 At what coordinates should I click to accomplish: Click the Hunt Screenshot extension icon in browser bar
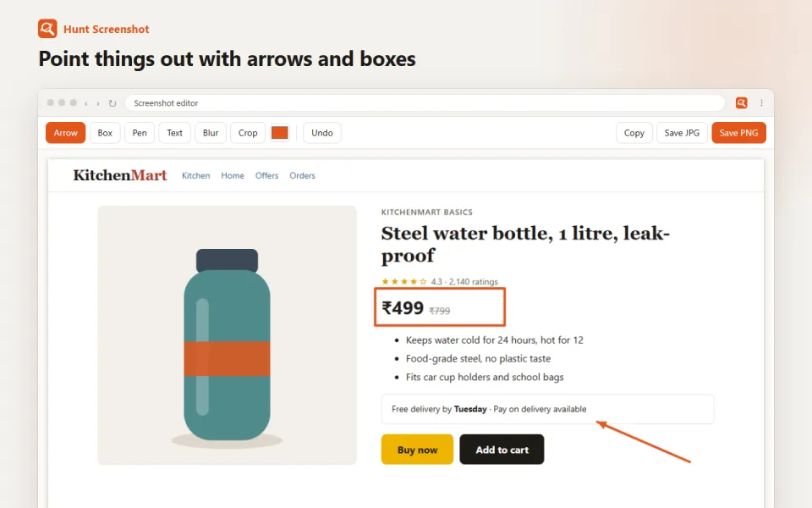pyautogui.click(x=741, y=102)
